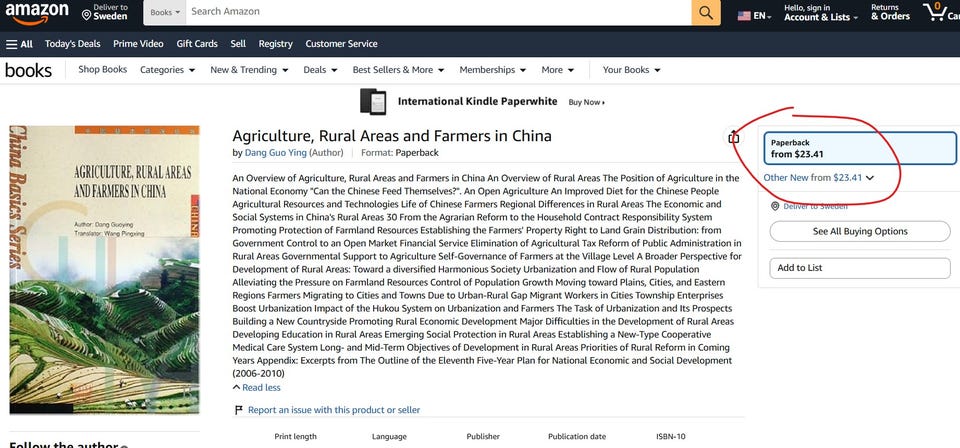Click Add to List button
The image size is (960, 448).
(x=860, y=268)
